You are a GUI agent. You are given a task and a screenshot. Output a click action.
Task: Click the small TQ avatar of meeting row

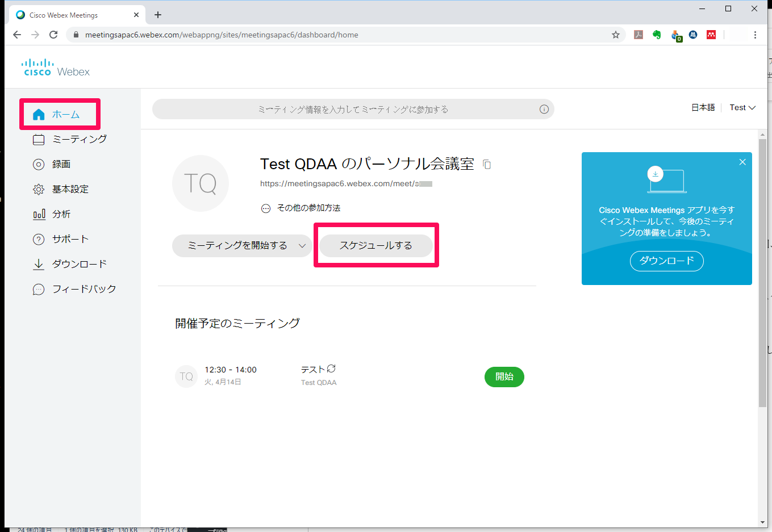(x=186, y=376)
